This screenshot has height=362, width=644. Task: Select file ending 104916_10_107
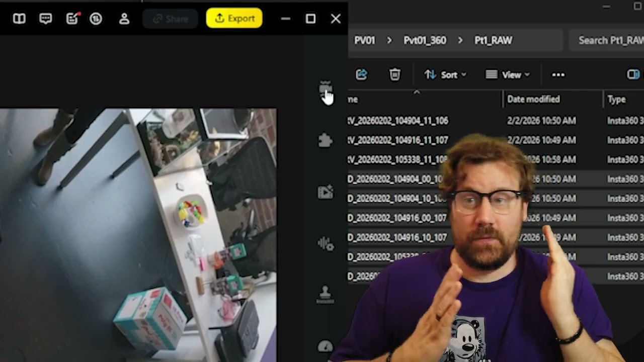coord(397,237)
